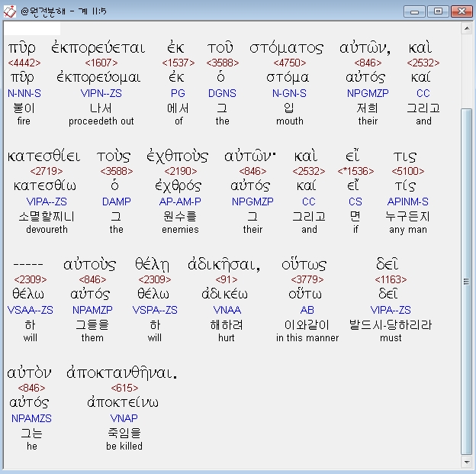The height and width of the screenshot is (474, 476).
Task: Click parsing code AP-AM-P
Action: pos(180,202)
